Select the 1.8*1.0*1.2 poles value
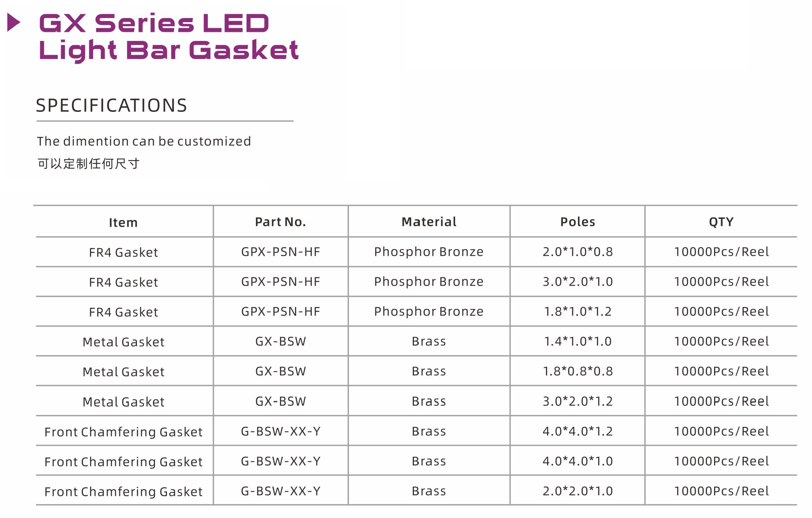 577,312
